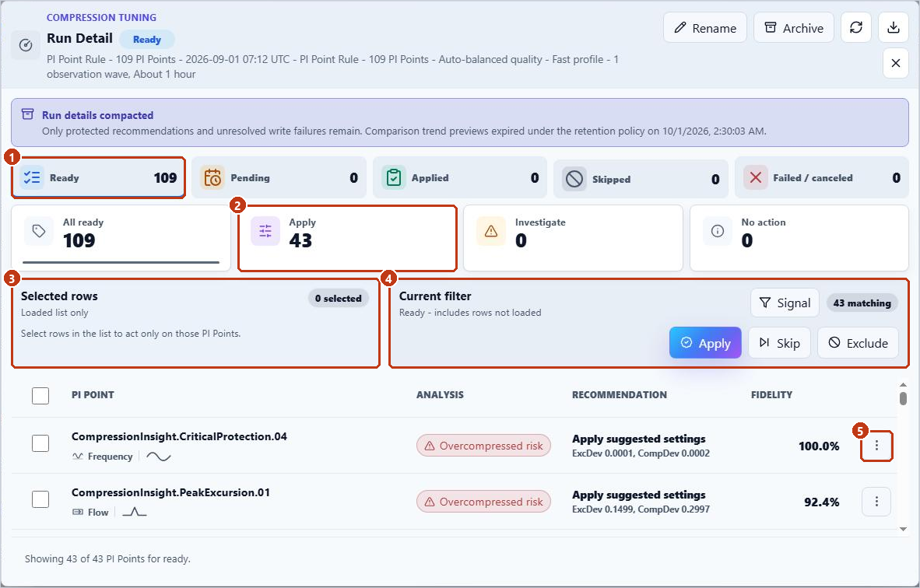The width and height of the screenshot is (920, 588).
Task: Open the three-dot menu for PeakExcursion.01
Action: tap(876, 501)
